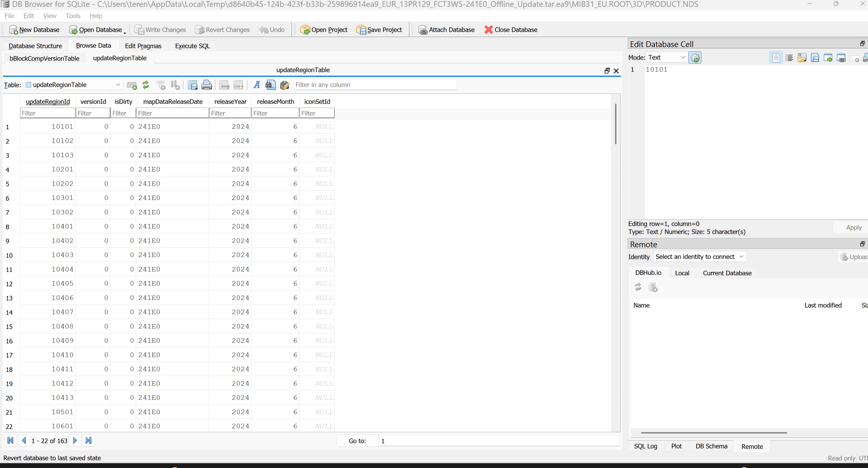Click the table's vertical scrollbar handle

click(x=615, y=124)
